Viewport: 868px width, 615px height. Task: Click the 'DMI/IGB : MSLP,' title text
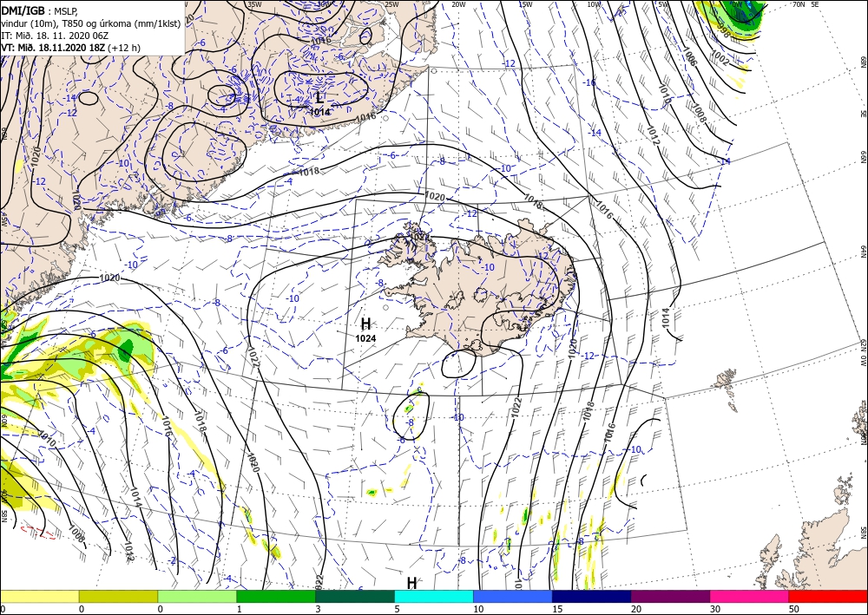click(x=39, y=10)
